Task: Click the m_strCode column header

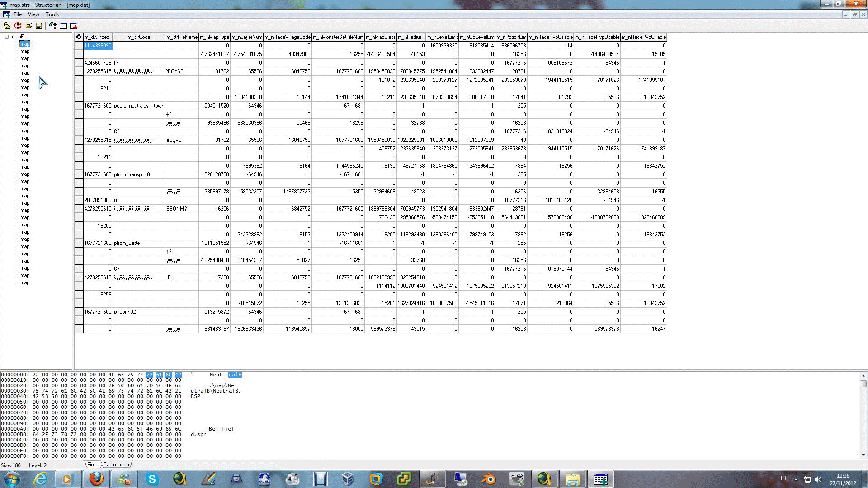Action: click(x=138, y=37)
